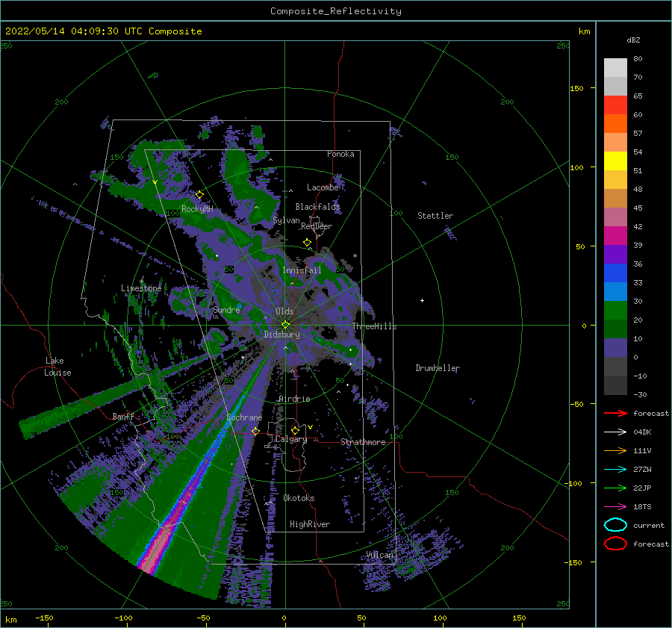Click the HighRiver label
Viewport: 672px width, 628px height.
310,524
